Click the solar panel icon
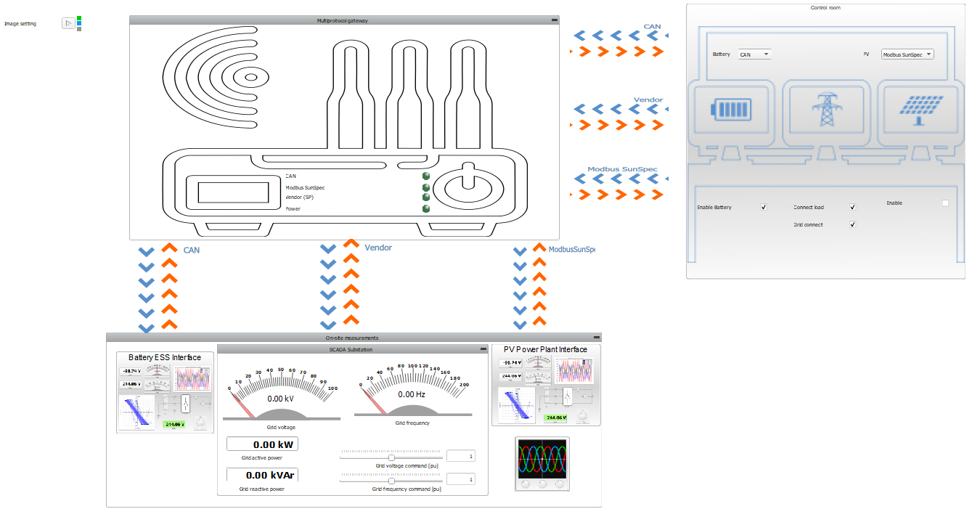Screen dimensions: 980x509 click(919, 110)
